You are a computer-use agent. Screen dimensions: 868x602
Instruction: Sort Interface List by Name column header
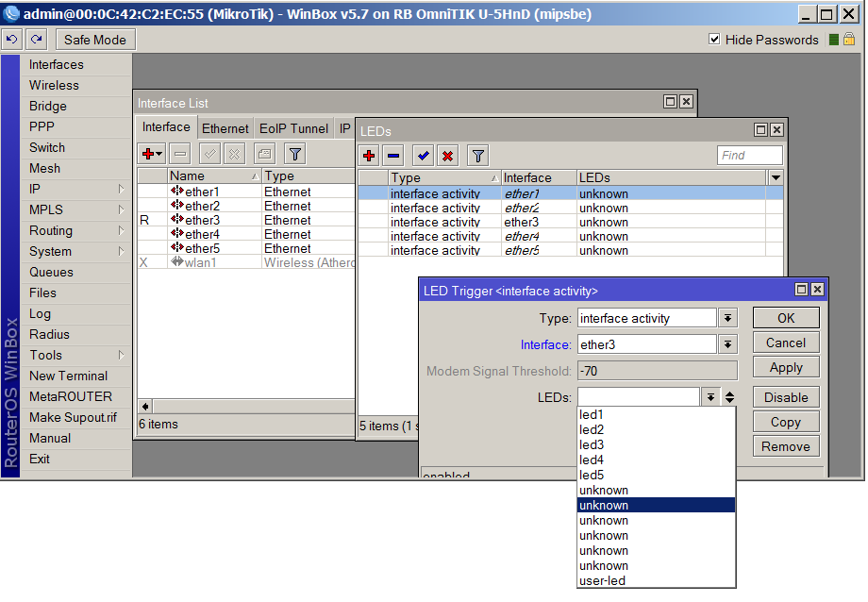coord(214,176)
